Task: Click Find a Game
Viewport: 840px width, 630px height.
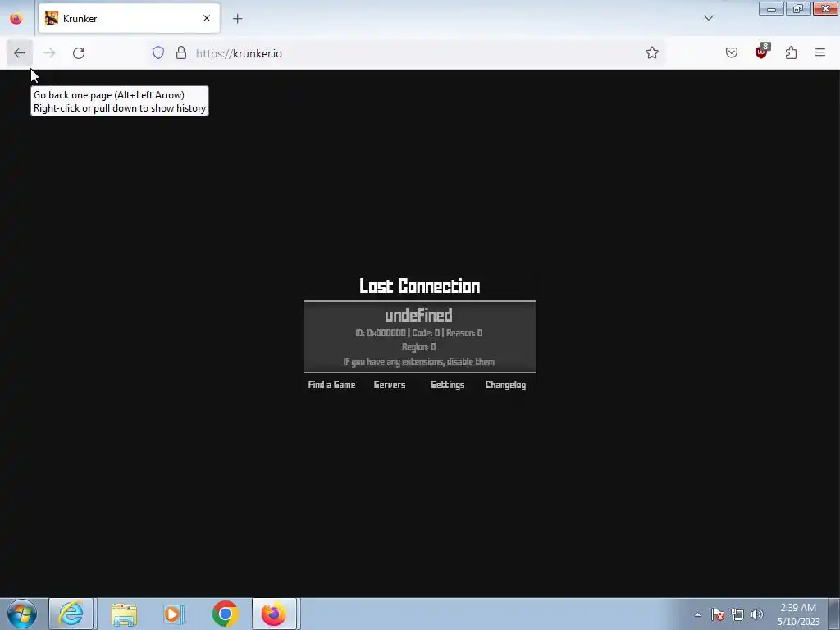Action: point(331,385)
